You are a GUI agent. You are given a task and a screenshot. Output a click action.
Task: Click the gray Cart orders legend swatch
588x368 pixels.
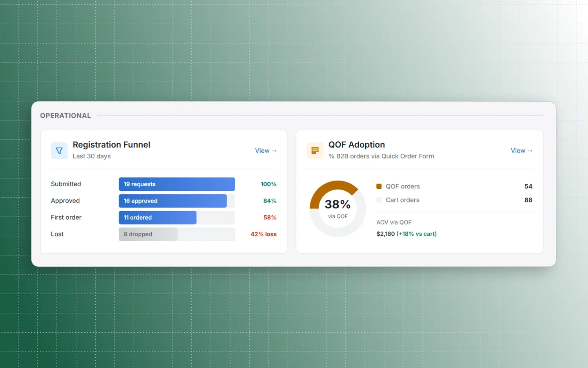(x=379, y=200)
